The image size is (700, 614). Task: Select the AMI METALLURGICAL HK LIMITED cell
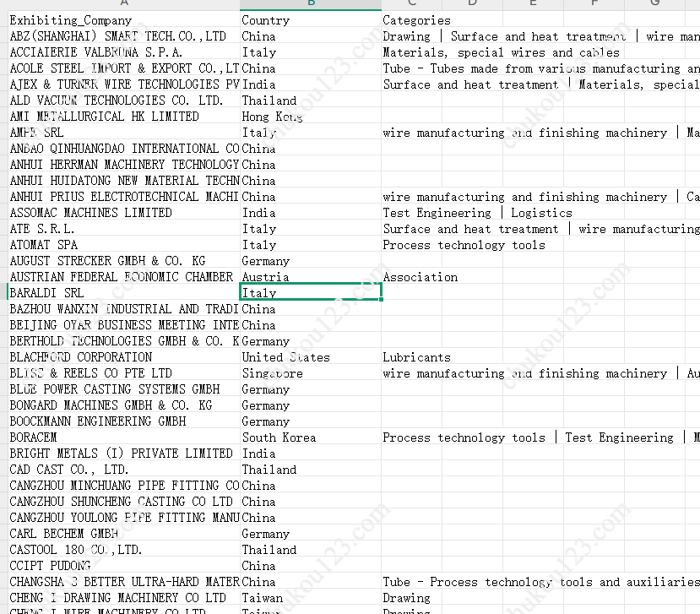pyautogui.click(x=123, y=117)
